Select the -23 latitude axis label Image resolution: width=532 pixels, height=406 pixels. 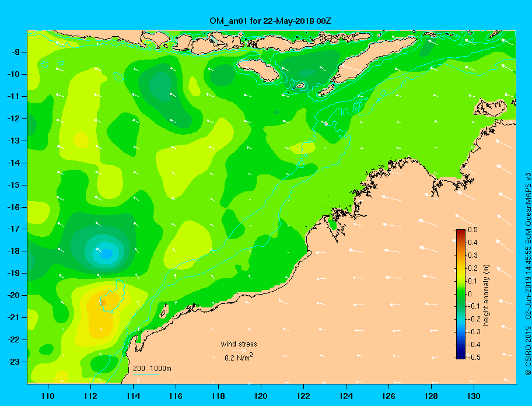click(14, 362)
